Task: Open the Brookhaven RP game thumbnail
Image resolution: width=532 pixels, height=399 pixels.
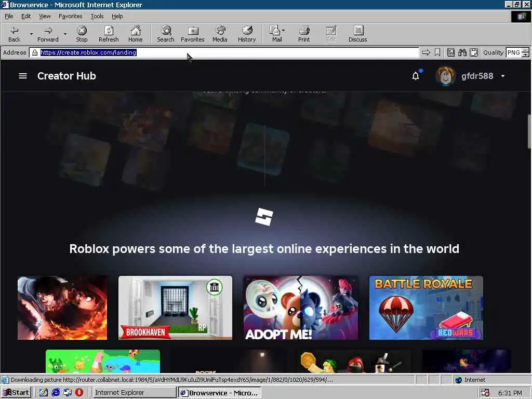Action: pyautogui.click(x=176, y=308)
